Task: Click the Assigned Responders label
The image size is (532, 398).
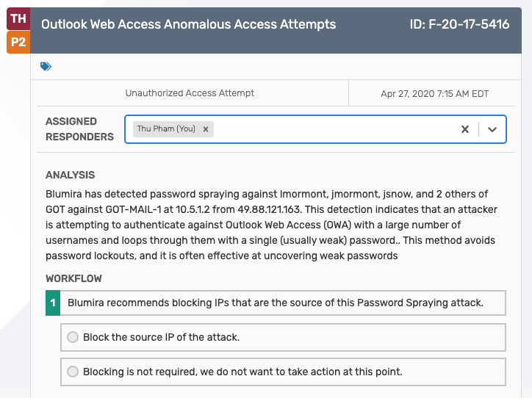Action: [x=80, y=129]
